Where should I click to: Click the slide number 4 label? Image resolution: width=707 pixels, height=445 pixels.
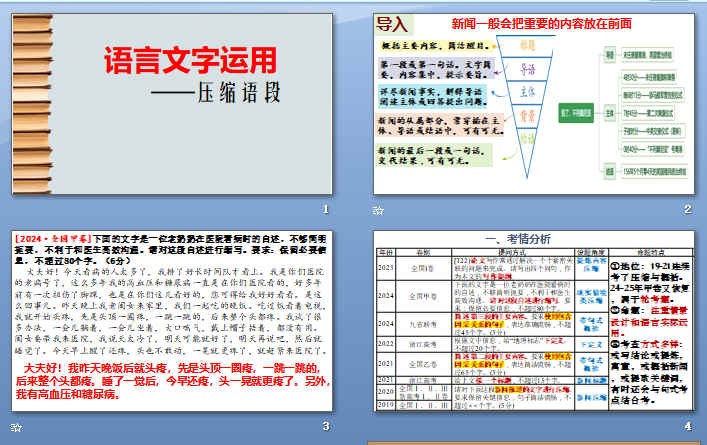pos(687,427)
